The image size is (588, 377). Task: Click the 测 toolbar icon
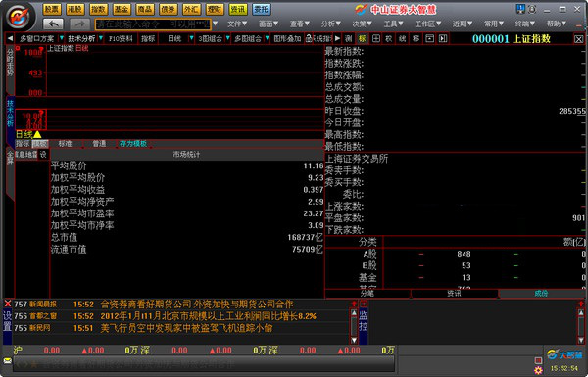click(x=348, y=38)
